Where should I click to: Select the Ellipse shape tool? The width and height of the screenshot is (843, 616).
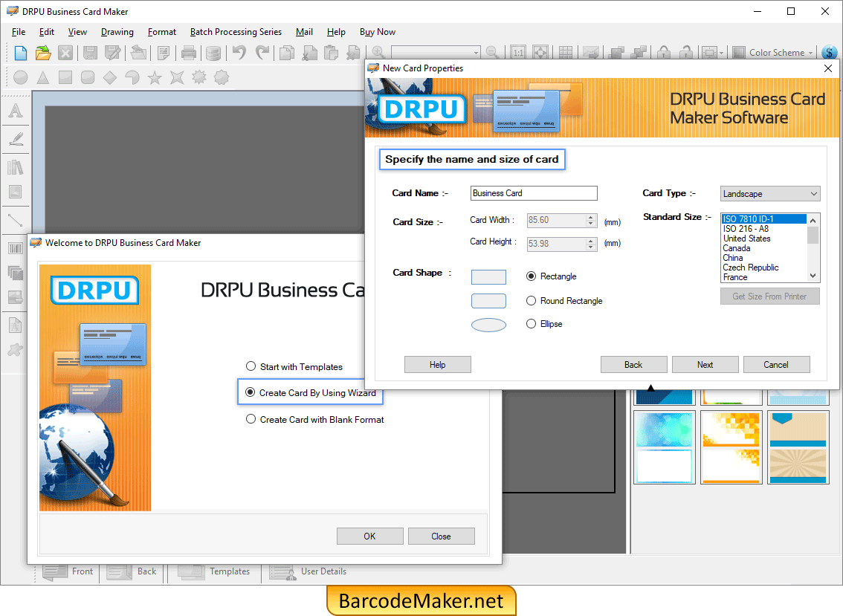(x=20, y=77)
